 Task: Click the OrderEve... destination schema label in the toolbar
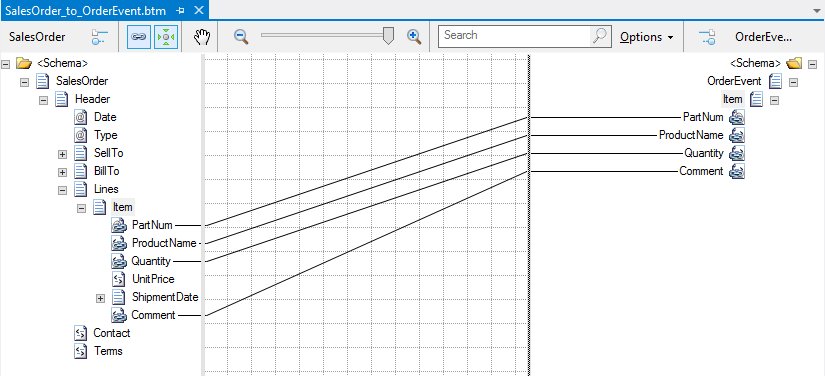pos(763,37)
